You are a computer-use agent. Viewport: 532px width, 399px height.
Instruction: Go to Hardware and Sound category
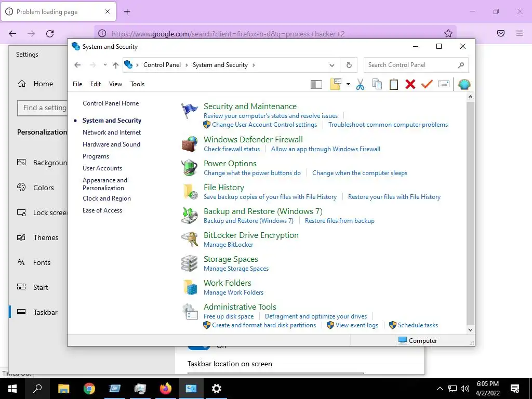click(111, 144)
